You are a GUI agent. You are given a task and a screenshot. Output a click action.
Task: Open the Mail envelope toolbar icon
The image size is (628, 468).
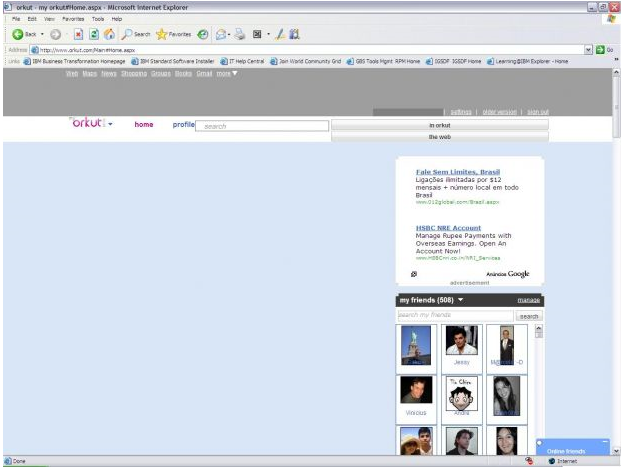221,34
